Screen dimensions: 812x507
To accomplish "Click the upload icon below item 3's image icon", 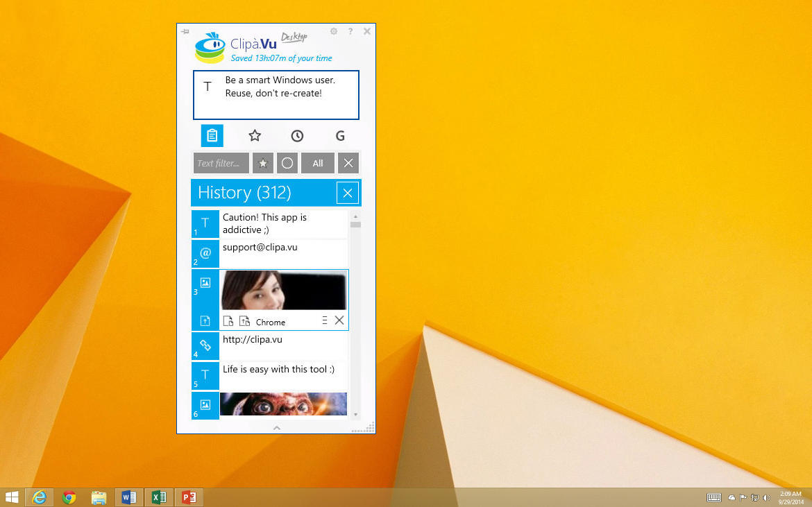I will tap(205, 321).
